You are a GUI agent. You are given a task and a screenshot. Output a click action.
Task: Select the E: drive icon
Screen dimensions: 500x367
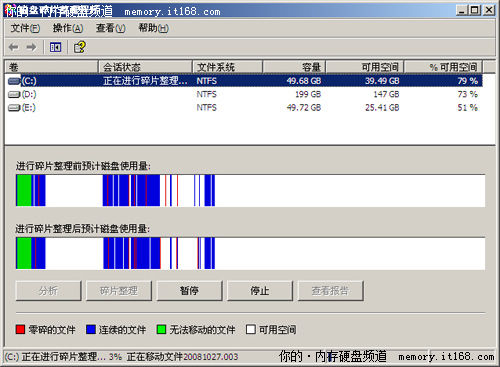[x=14, y=108]
